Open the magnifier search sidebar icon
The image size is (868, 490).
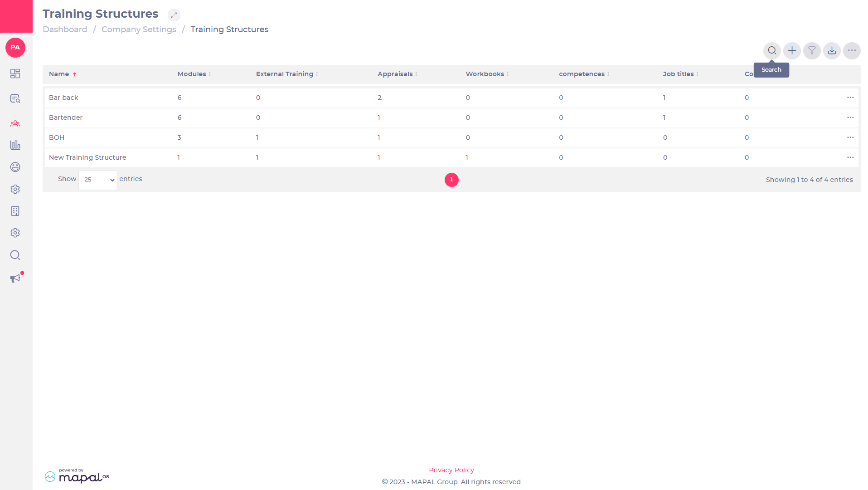click(x=15, y=255)
